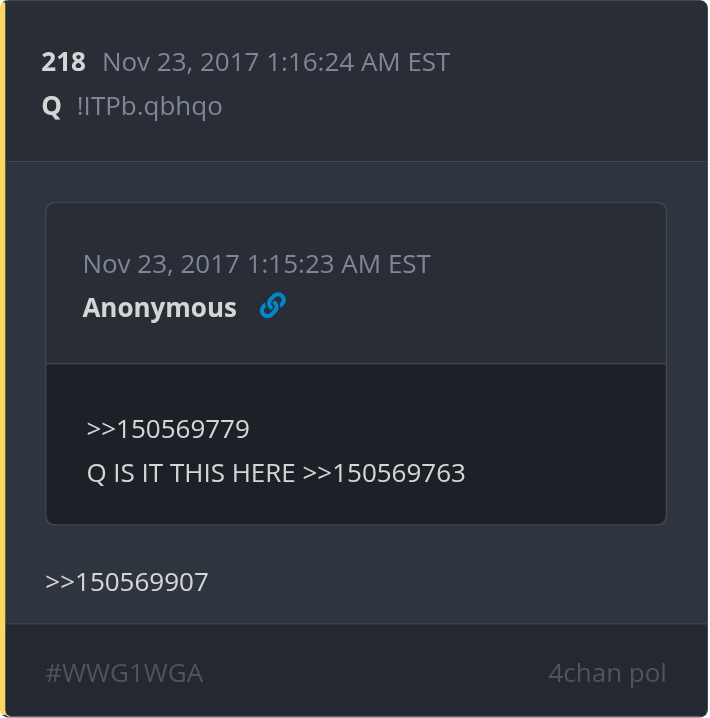Select the Nov 23, 2017 1:16:24 AM timestamp

[x=276, y=62]
